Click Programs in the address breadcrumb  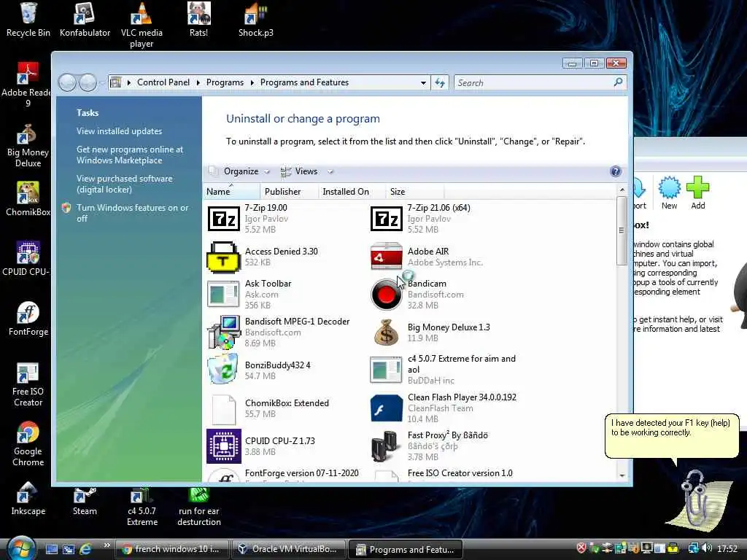tap(225, 82)
